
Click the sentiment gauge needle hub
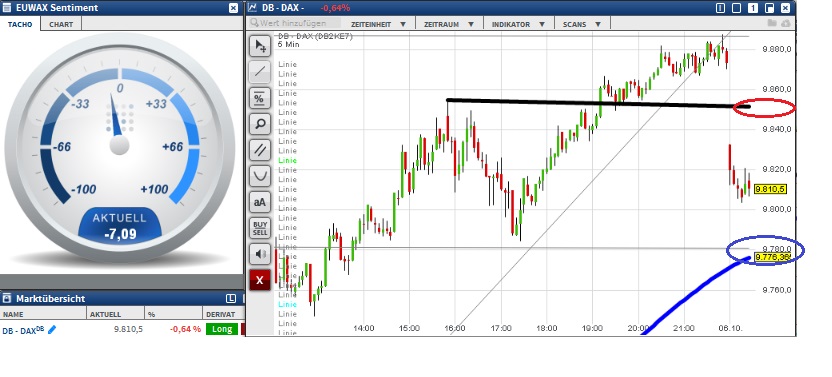(x=119, y=145)
